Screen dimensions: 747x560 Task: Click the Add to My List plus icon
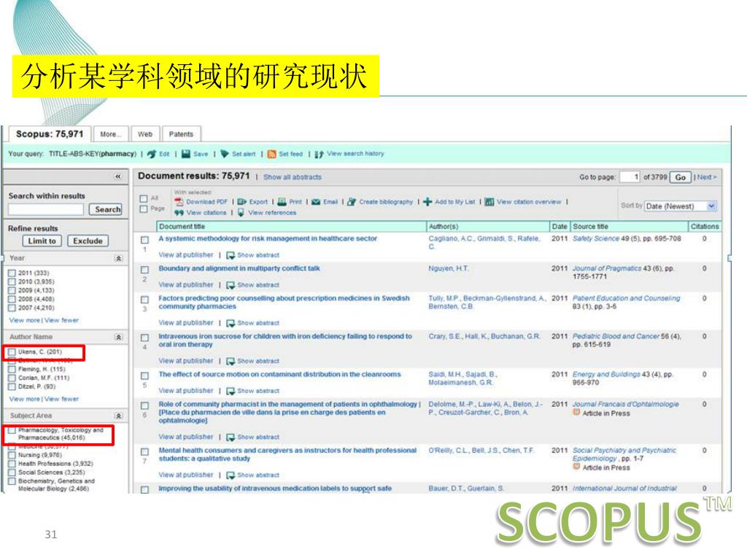click(x=427, y=202)
